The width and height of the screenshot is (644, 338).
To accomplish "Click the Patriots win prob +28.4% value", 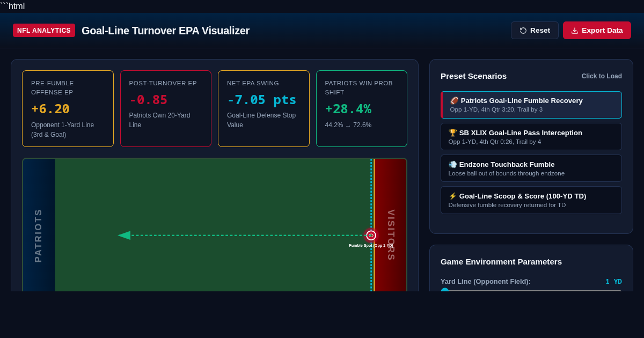I will coord(348,109).
